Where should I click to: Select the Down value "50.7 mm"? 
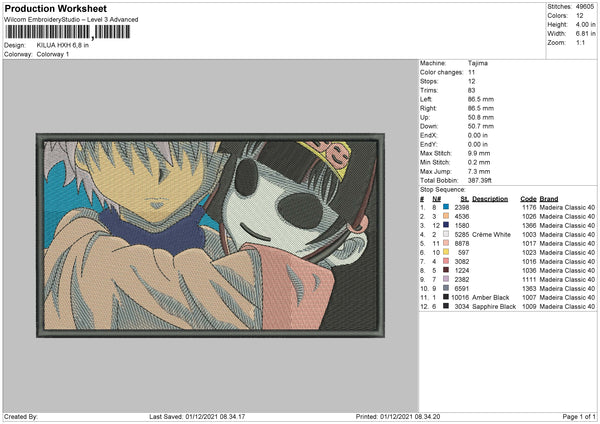pos(481,126)
